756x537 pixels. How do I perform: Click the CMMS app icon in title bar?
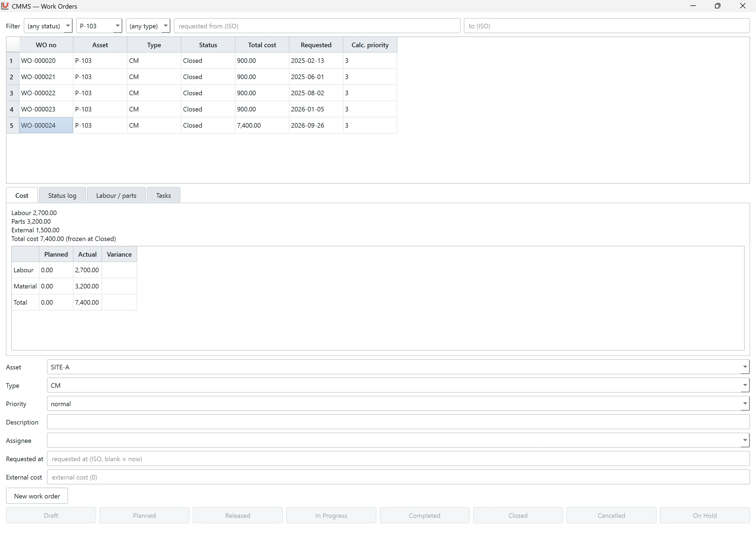(5, 6)
